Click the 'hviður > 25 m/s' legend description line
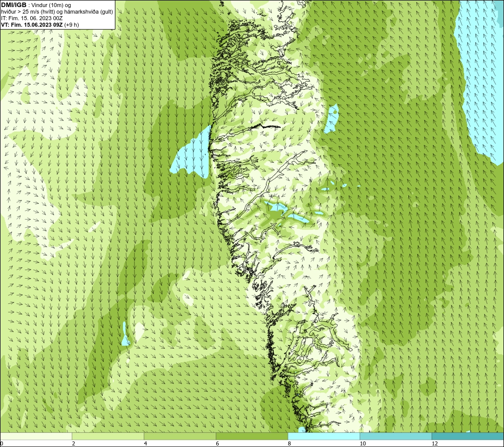Viewport: 504px width, 447px height. tap(57, 12)
